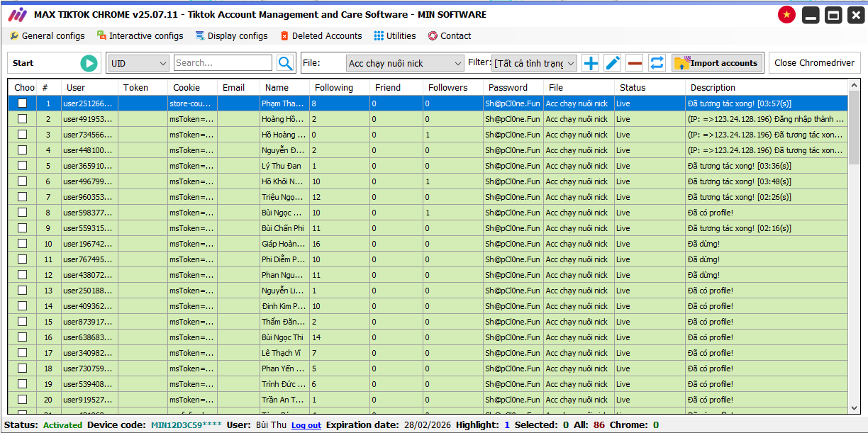Viewport: 868px width, 433px height.
Task: Click the Log out link
Action: (306, 425)
